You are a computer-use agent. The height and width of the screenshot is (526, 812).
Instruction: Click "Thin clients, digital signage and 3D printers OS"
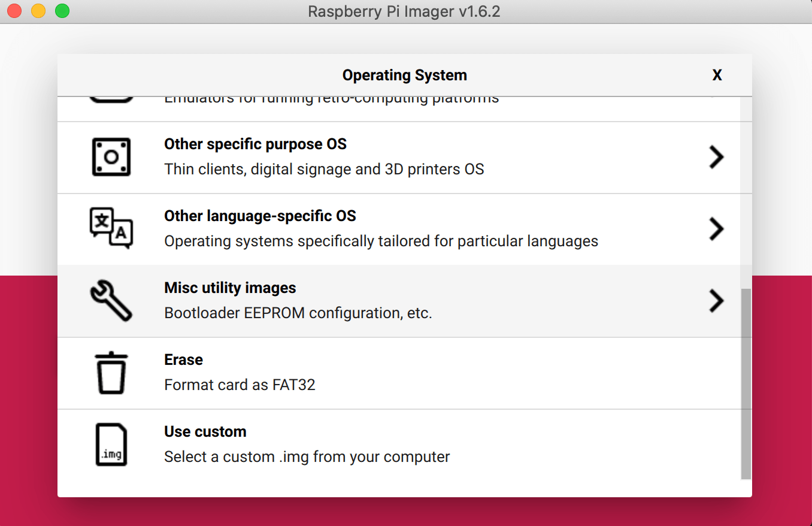(324, 170)
